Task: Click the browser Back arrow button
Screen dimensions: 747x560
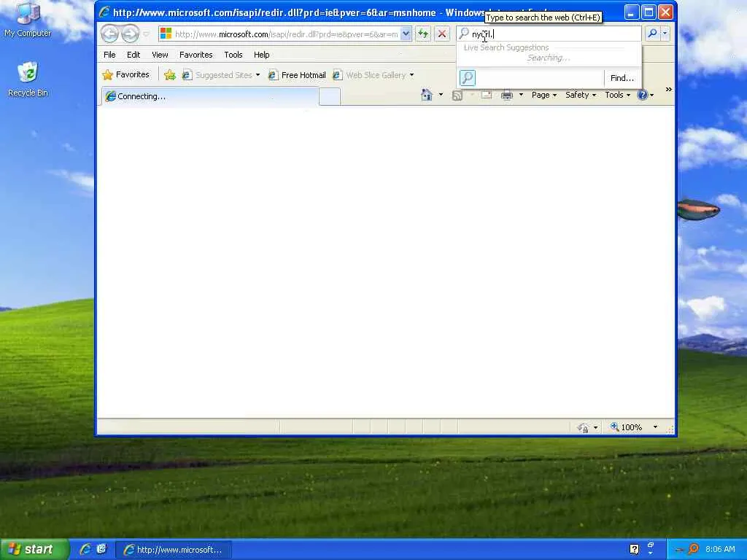Action: [x=109, y=34]
